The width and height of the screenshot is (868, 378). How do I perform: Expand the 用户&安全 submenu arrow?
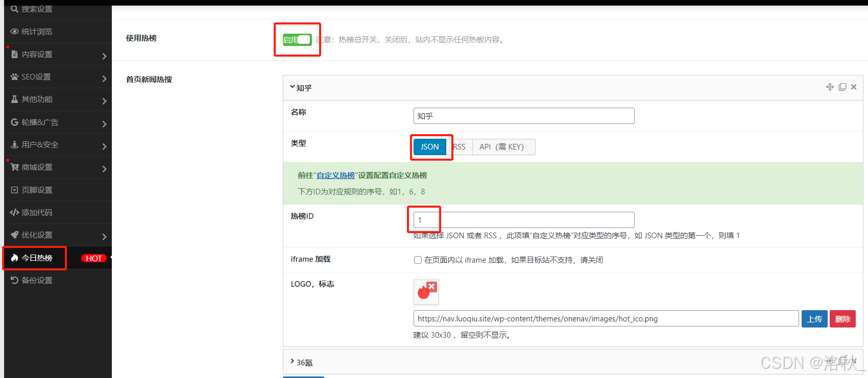point(104,146)
